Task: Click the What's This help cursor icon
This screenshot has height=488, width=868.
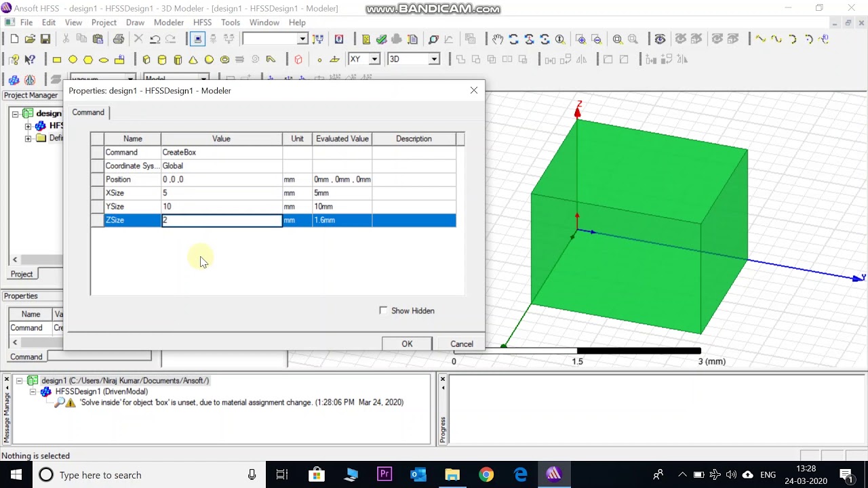Action: [x=30, y=60]
